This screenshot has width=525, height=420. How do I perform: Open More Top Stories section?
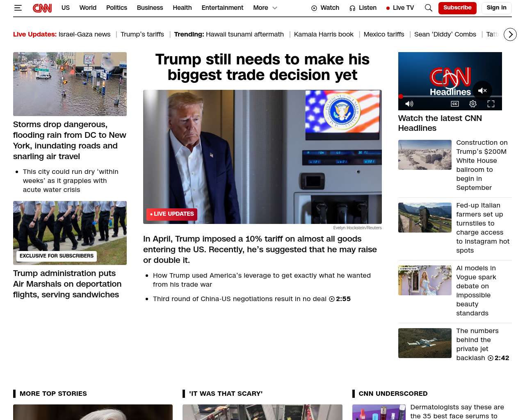tap(53, 394)
